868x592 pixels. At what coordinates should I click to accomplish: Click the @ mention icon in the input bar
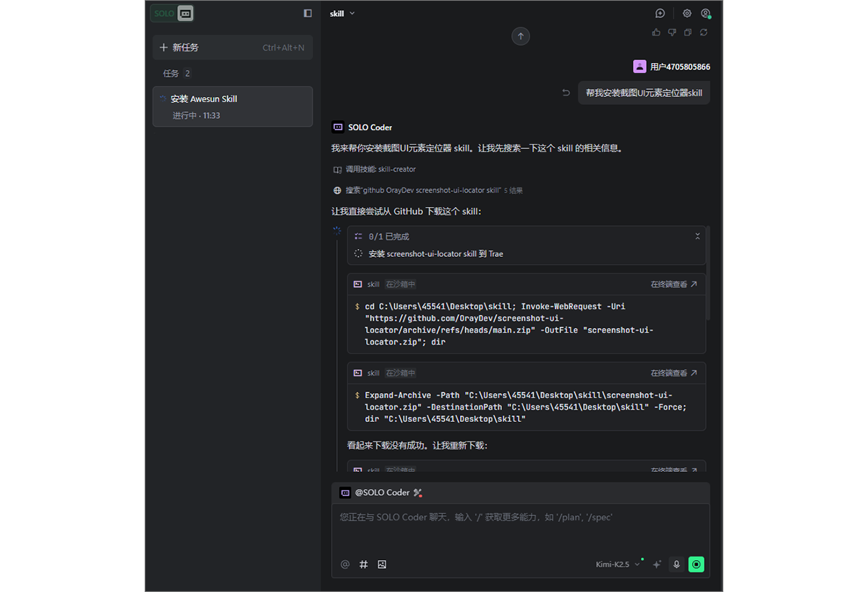(345, 564)
